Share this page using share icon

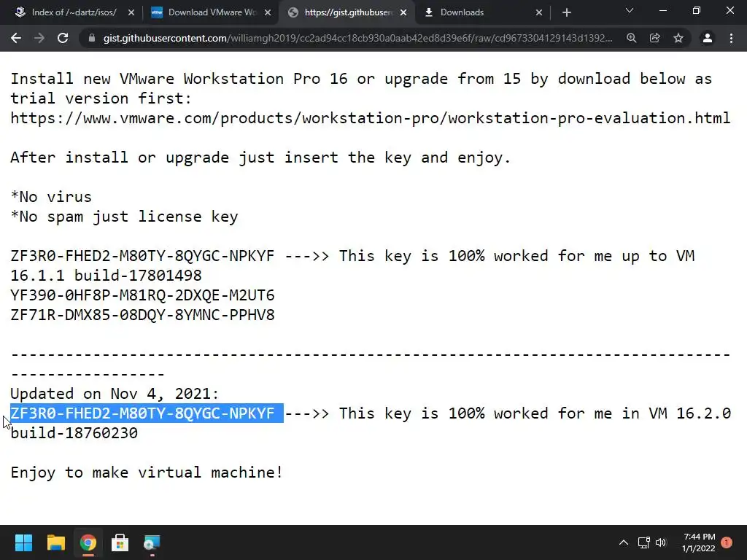coord(655,38)
